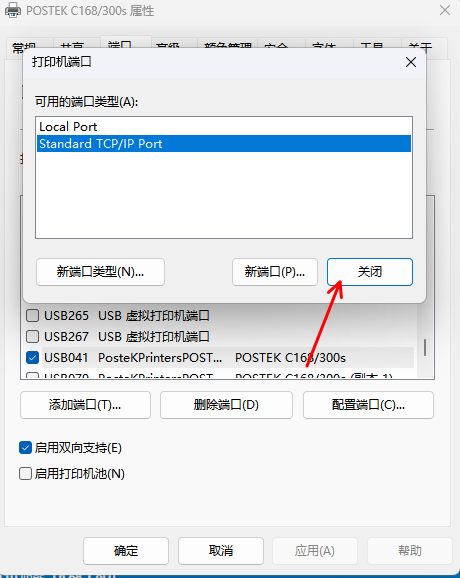Click the 取消 button

click(221, 551)
